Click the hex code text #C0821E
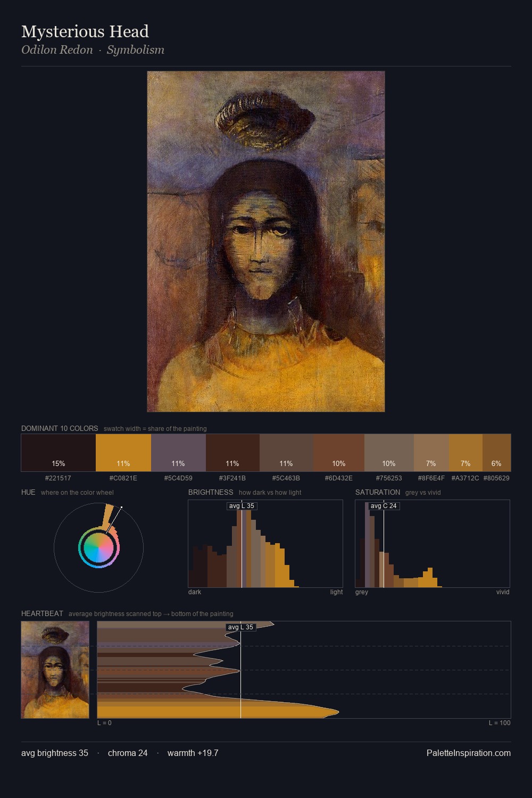532x798 pixels. (123, 478)
